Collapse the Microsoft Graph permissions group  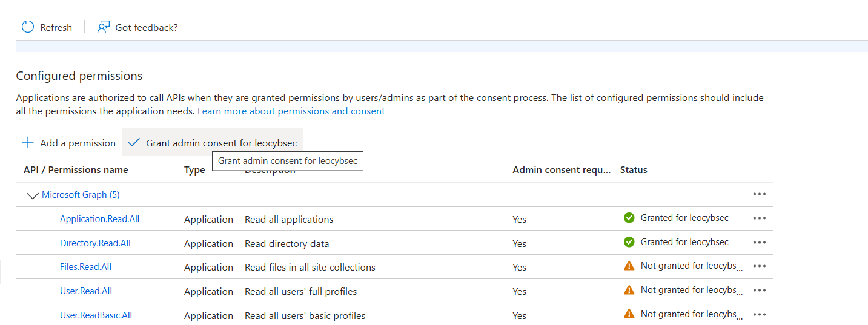[33, 195]
